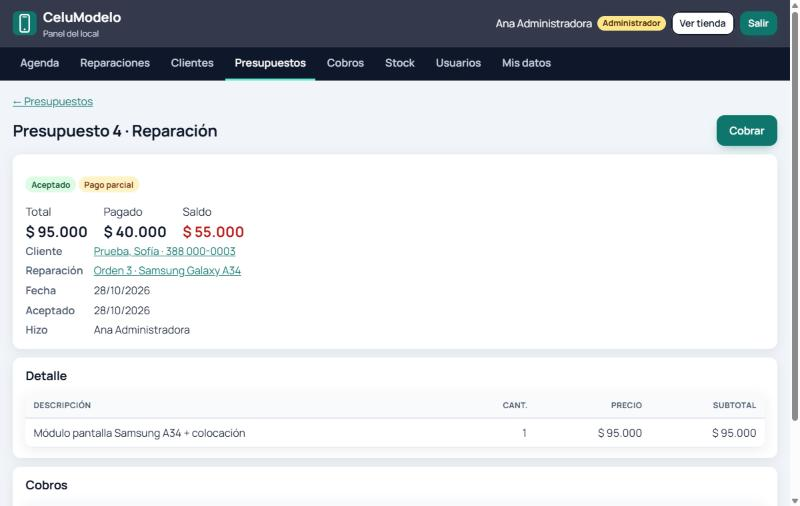The width and height of the screenshot is (800, 506).
Task: Click row Módulo pantalla Samsung A34 + colocación
Action: tap(395, 433)
